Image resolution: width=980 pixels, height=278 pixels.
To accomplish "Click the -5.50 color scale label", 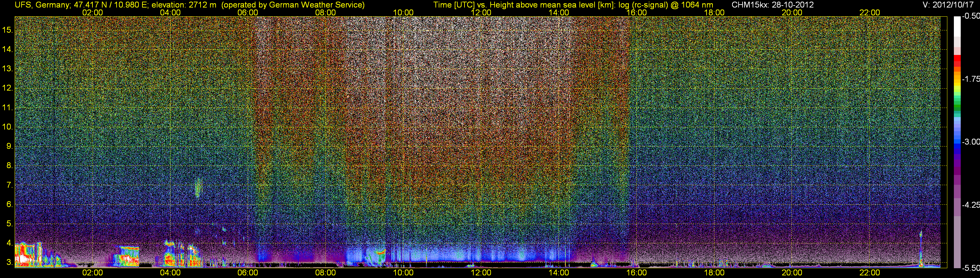I will pyautogui.click(x=971, y=268).
